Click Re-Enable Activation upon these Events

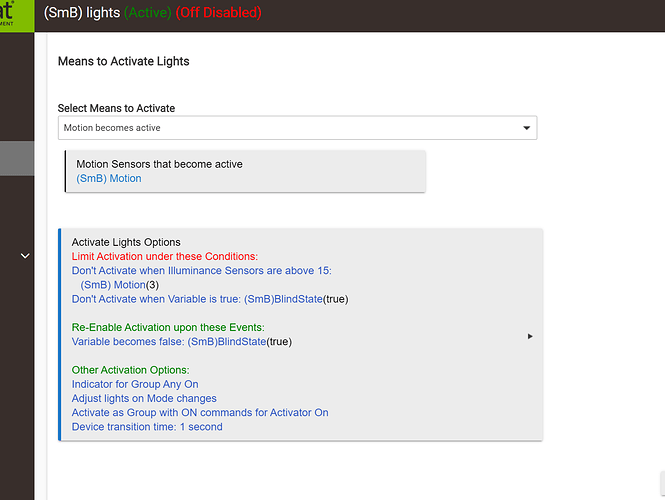pos(168,327)
